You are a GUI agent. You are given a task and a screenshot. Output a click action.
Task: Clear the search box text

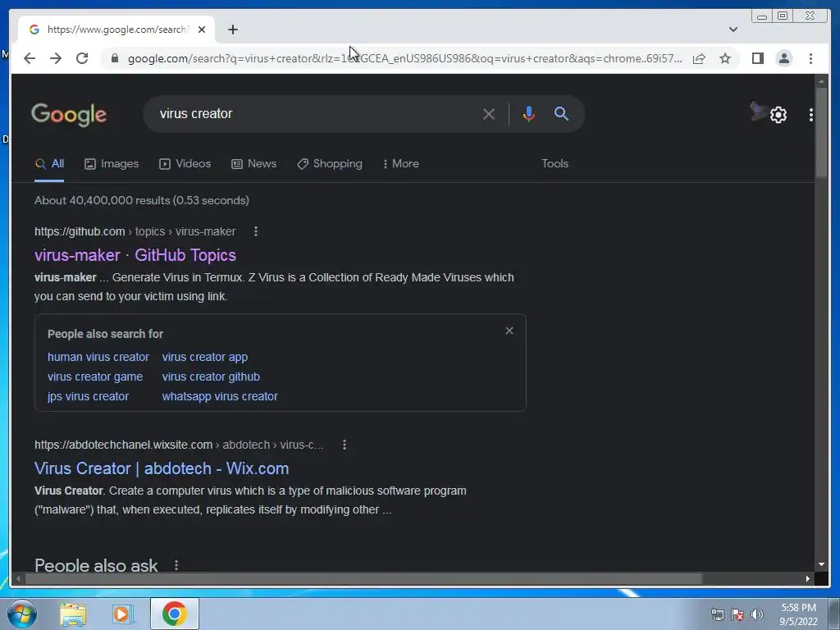(x=489, y=113)
